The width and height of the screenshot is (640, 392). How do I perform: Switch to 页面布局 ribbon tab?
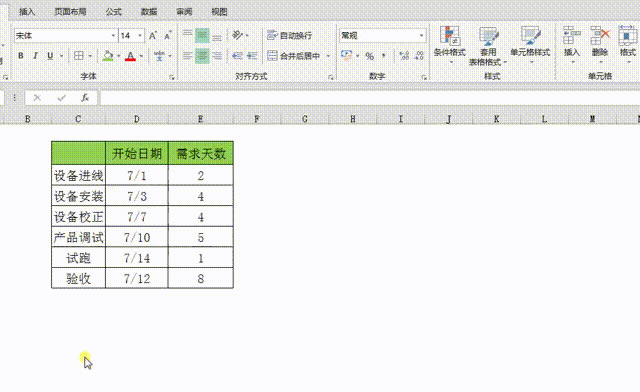(70, 12)
